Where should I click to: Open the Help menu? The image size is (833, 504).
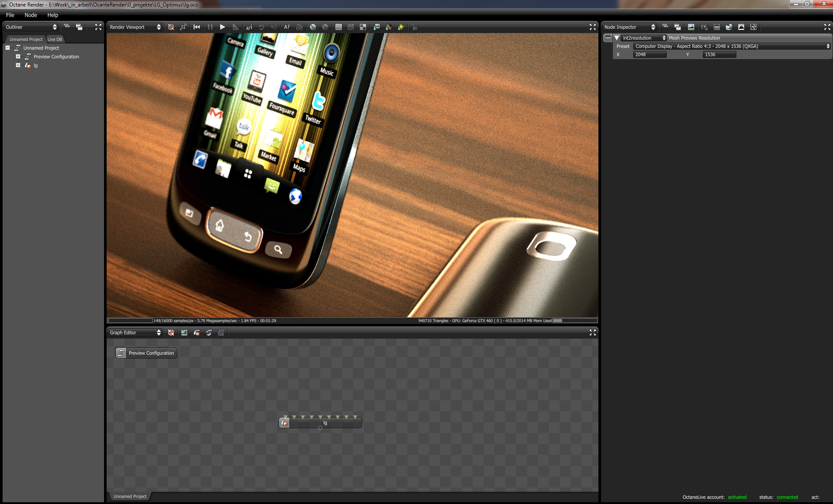click(53, 15)
